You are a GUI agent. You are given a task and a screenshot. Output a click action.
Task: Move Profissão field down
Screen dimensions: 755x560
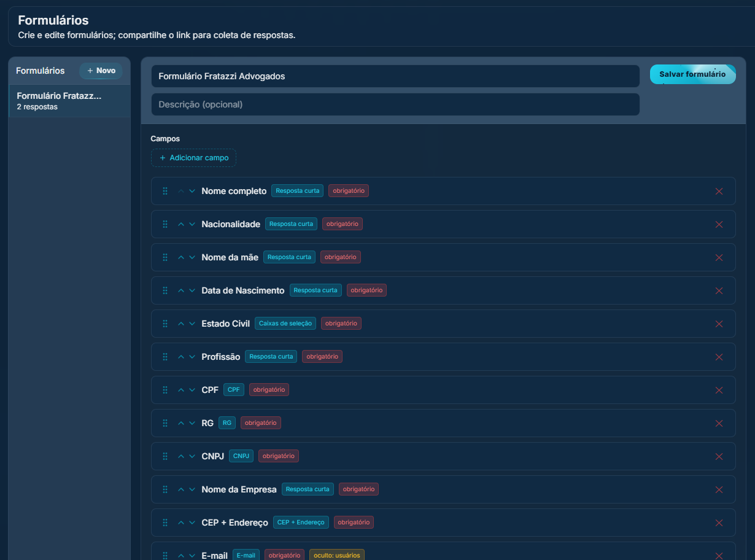[x=192, y=357]
